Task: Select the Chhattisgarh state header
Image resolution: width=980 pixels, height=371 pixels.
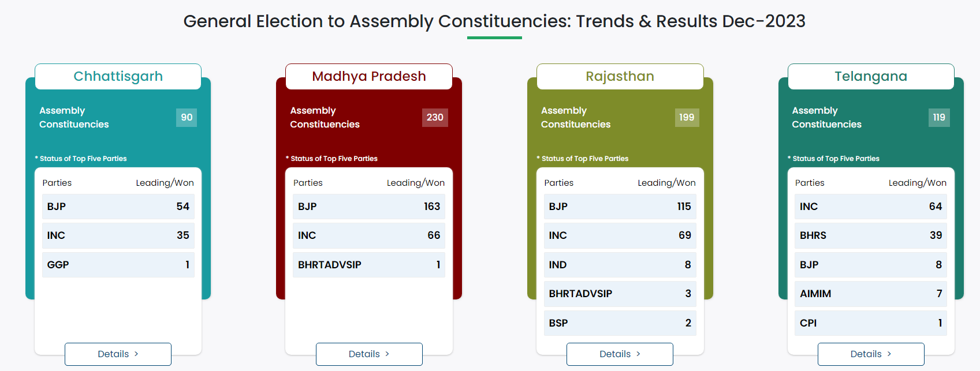Action: (118, 76)
